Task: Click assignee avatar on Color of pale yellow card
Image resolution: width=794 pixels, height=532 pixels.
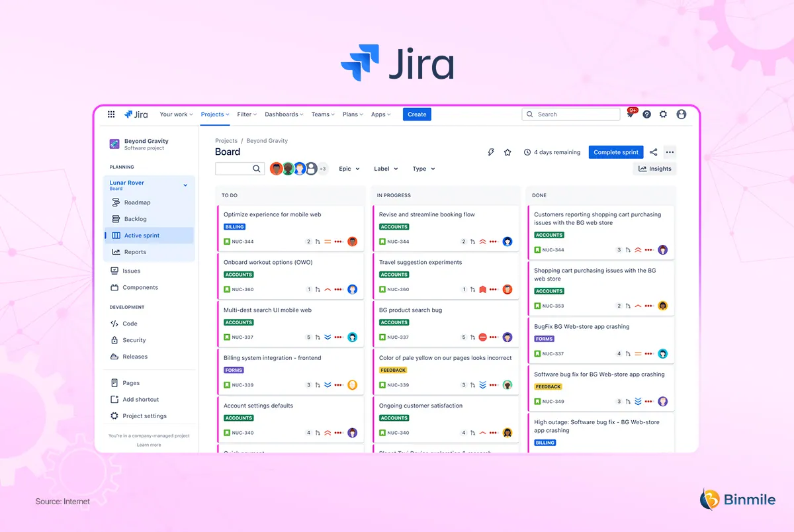Action: pos(507,384)
